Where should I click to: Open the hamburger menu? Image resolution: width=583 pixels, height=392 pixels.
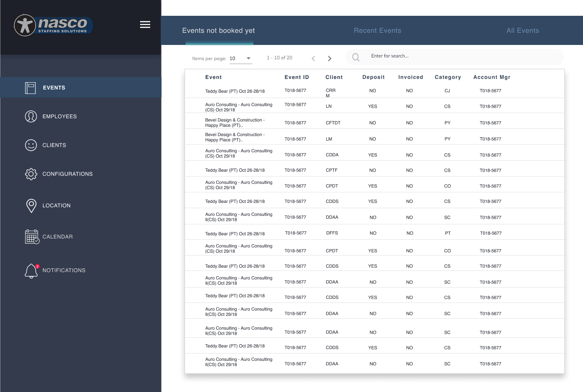point(145,24)
